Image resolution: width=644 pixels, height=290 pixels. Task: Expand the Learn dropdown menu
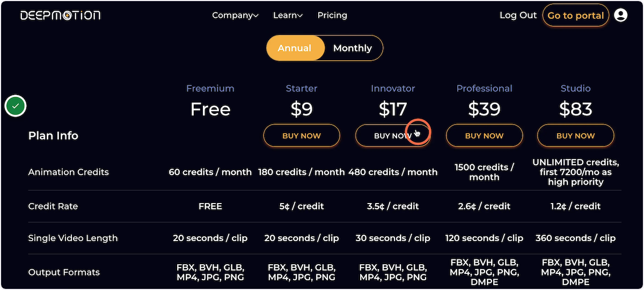pyautogui.click(x=288, y=15)
